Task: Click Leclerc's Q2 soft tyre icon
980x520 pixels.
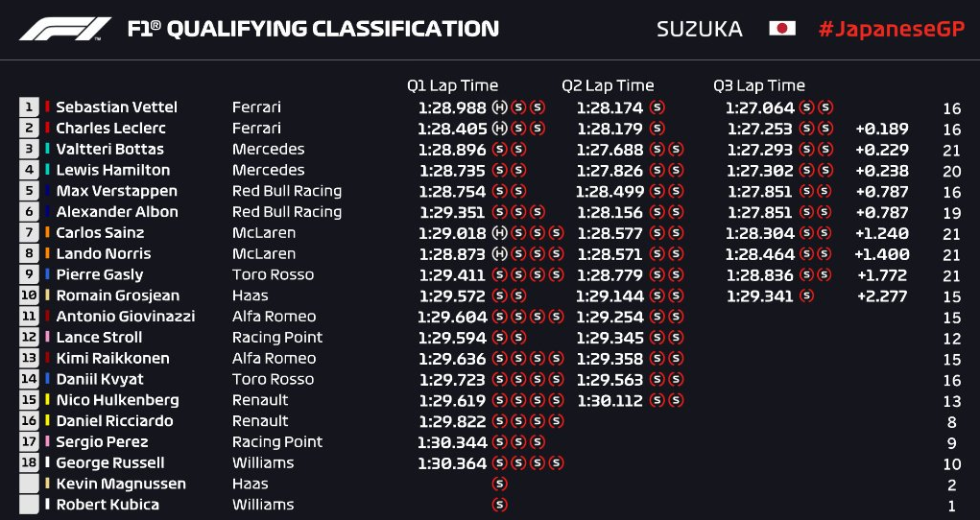Action: 657,129
